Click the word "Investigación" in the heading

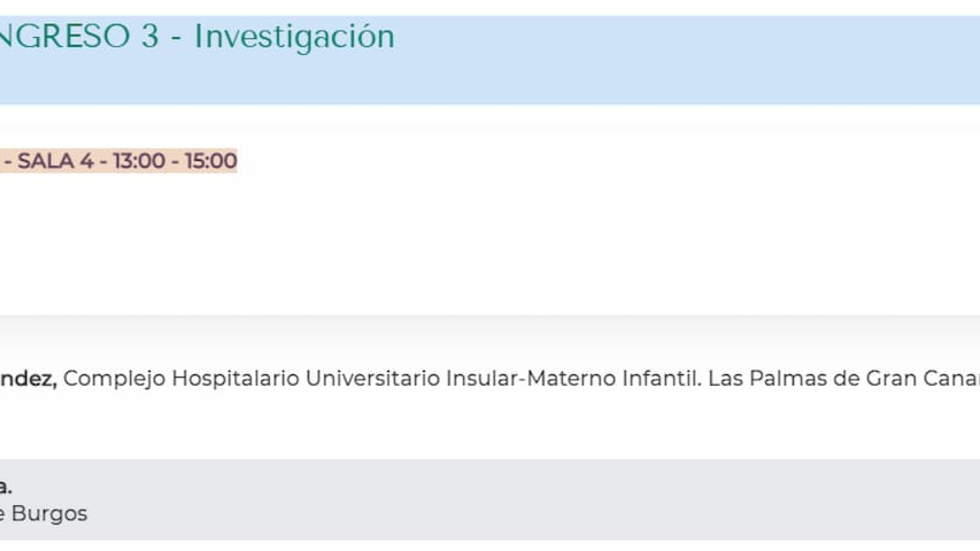point(295,37)
